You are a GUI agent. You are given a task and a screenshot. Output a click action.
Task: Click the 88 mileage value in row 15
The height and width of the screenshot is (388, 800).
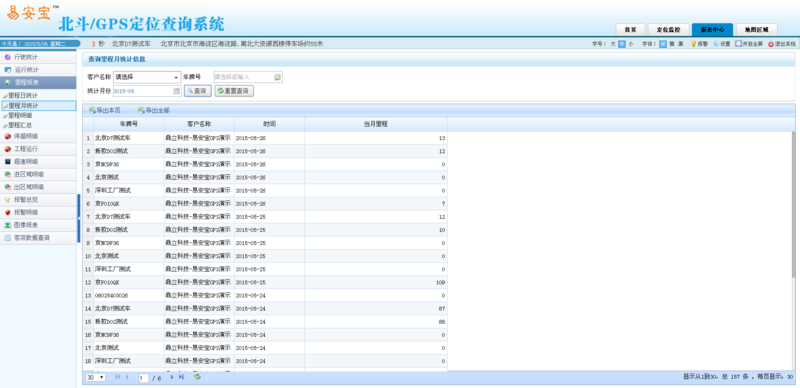tap(442, 322)
